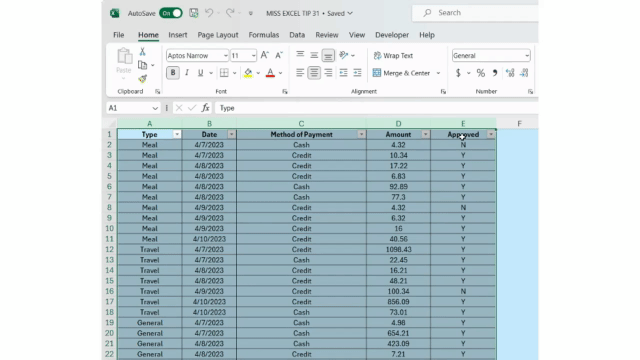Toggle the AutoSave switch
Viewport: 640px width, 360px height.
[171, 13]
